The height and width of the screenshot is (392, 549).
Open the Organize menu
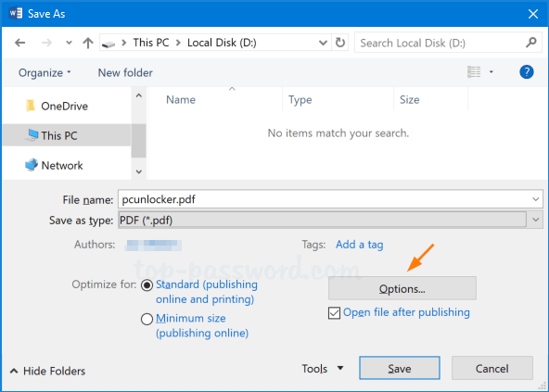45,73
